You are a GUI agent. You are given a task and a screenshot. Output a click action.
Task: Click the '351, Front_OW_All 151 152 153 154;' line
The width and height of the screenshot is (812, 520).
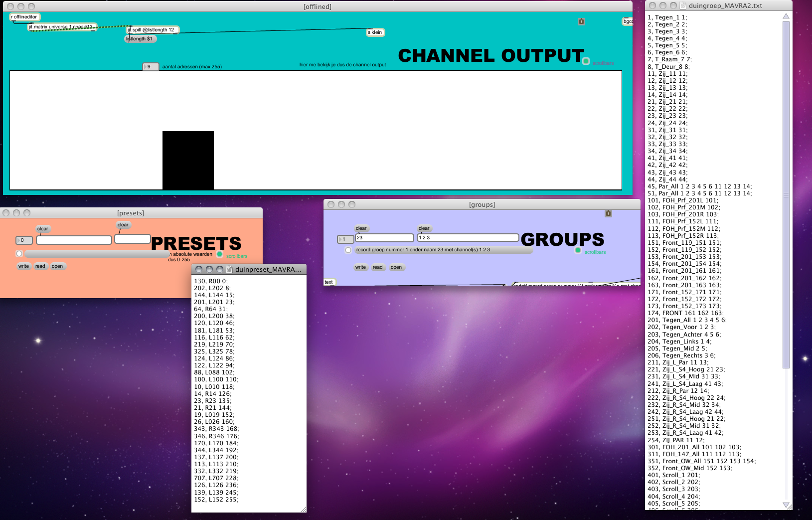pyautogui.click(x=701, y=461)
